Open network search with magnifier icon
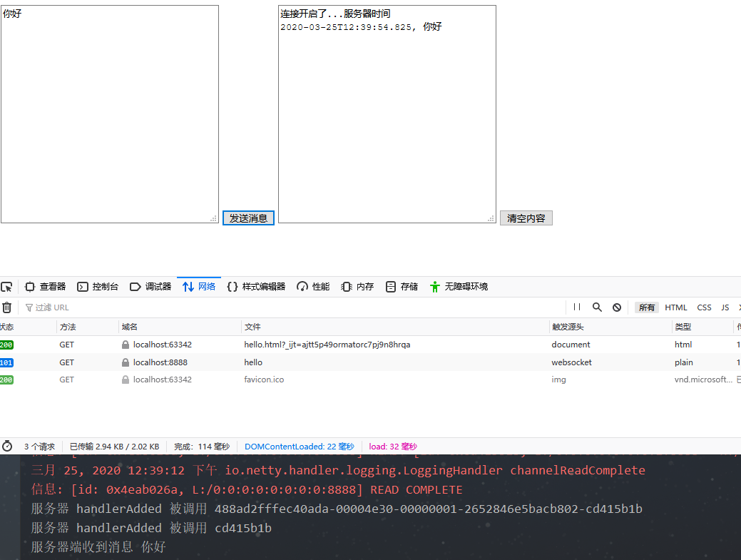Screen dimensions: 741x560 coord(597,307)
